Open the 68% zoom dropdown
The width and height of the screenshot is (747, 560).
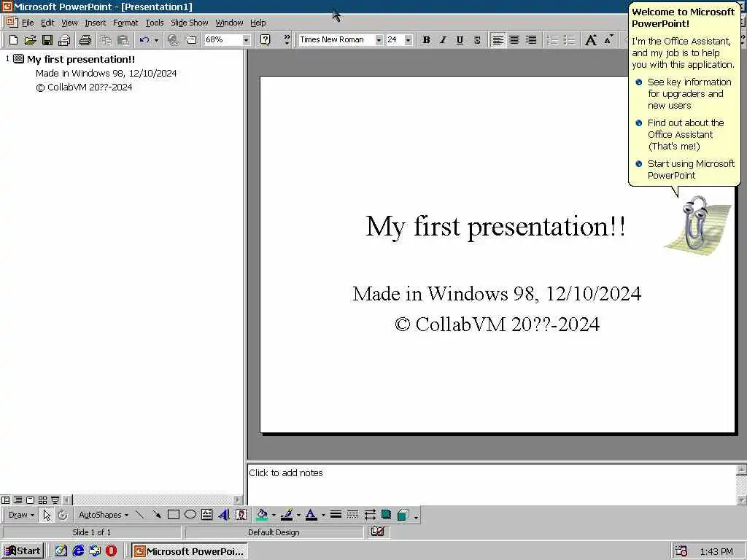tap(246, 40)
